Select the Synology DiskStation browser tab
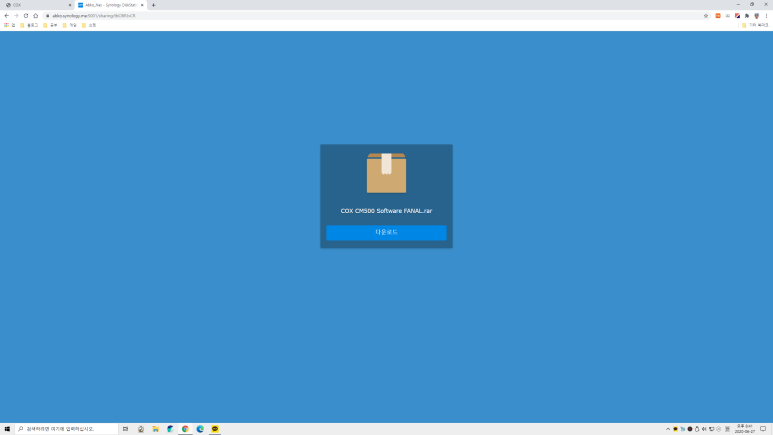Viewport: 773px width, 435px height. [109, 5]
